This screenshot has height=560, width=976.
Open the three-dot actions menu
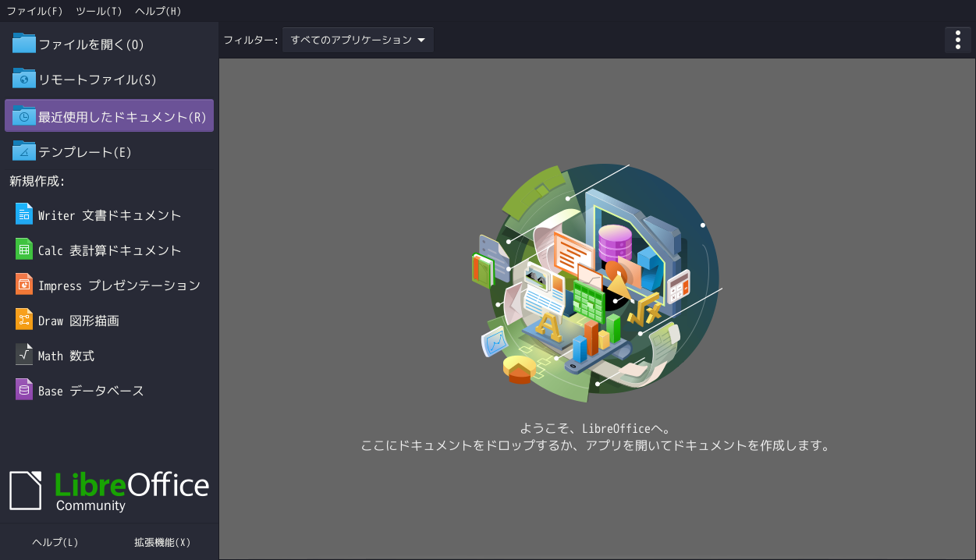click(x=958, y=41)
